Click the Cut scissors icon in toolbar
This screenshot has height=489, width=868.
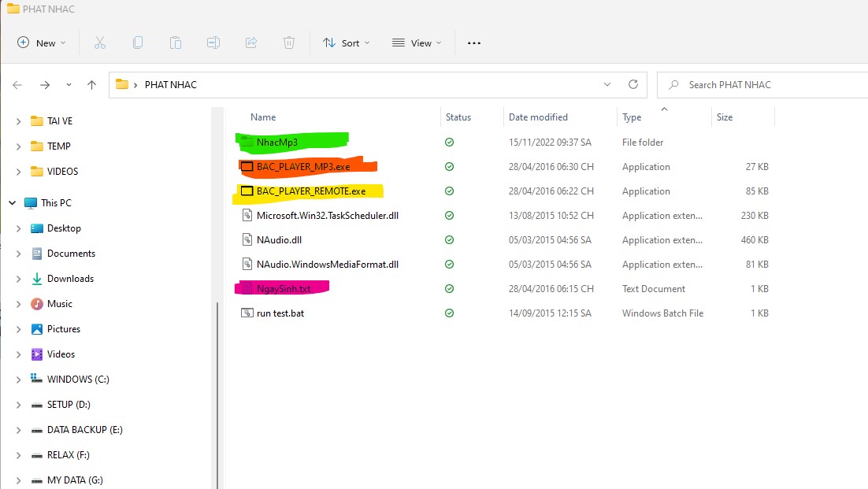(x=100, y=43)
